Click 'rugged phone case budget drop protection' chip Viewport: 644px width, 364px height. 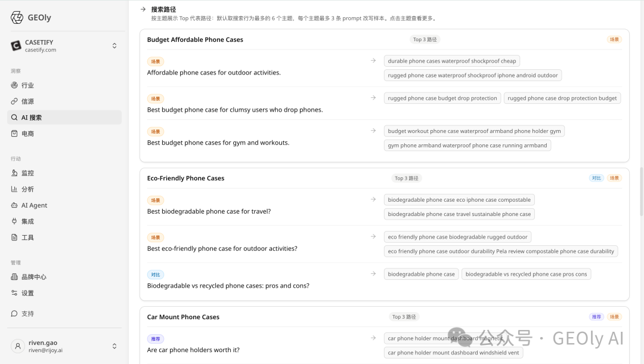point(442,98)
